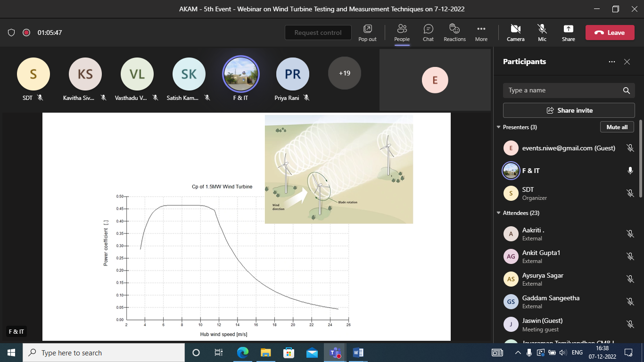
Task: Toggle the People participants panel
Action: pyautogui.click(x=402, y=33)
